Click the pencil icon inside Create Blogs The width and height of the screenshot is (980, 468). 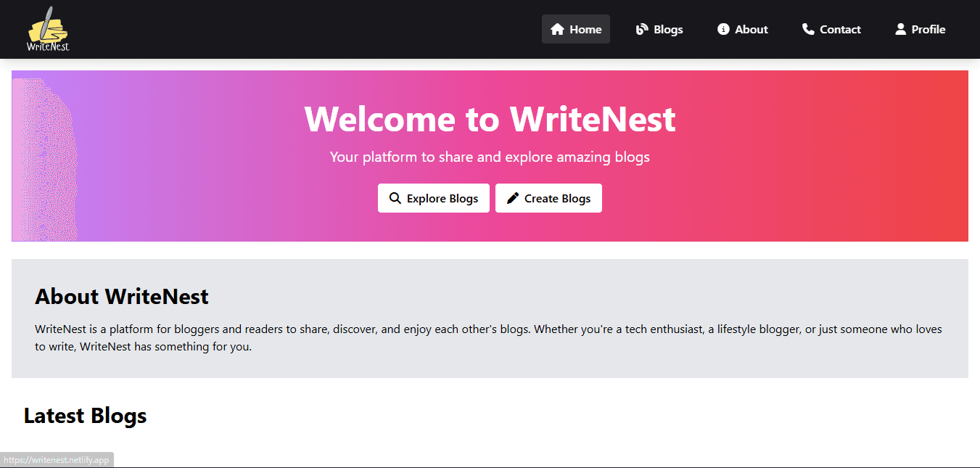(x=514, y=197)
